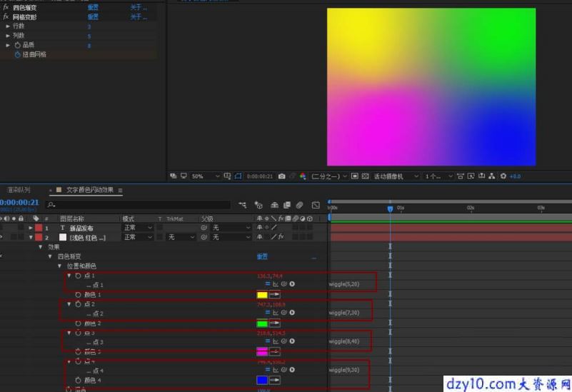This screenshot has height=392, width=572.
Task: Toggle the stopwatch for 点 2
Action: point(78,304)
